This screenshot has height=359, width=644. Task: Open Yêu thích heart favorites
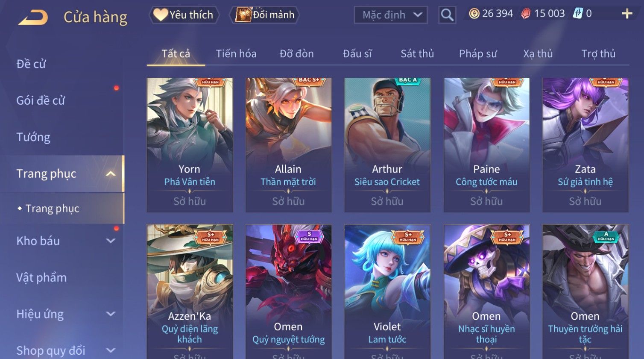click(x=184, y=15)
